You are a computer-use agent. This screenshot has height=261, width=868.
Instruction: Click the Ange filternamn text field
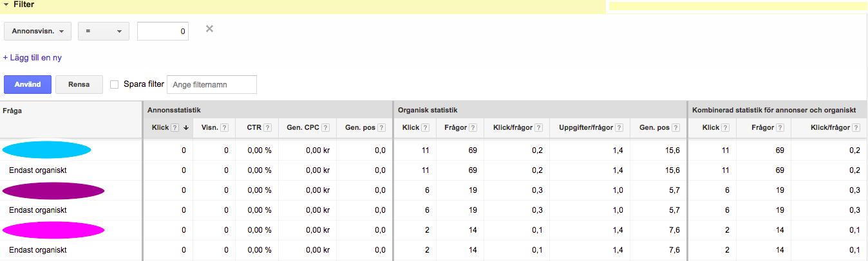click(211, 84)
